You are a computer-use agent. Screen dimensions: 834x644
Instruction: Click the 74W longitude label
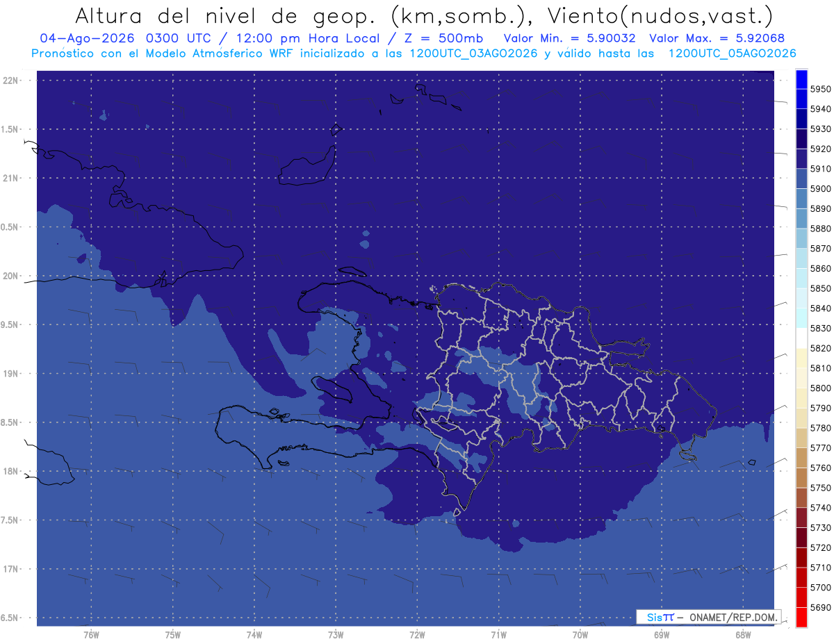click(254, 635)
